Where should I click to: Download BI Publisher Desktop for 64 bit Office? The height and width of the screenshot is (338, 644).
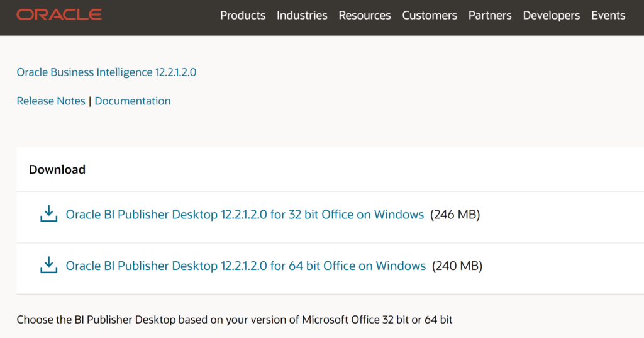point(246,266)
